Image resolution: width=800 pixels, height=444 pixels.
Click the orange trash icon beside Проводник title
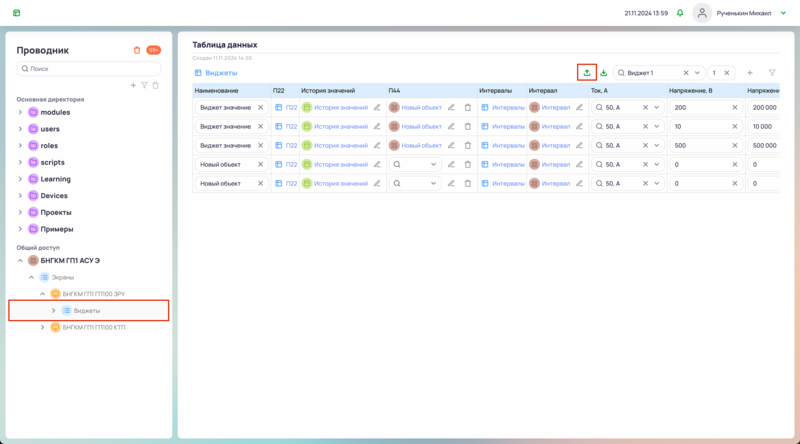coord(137,50)
